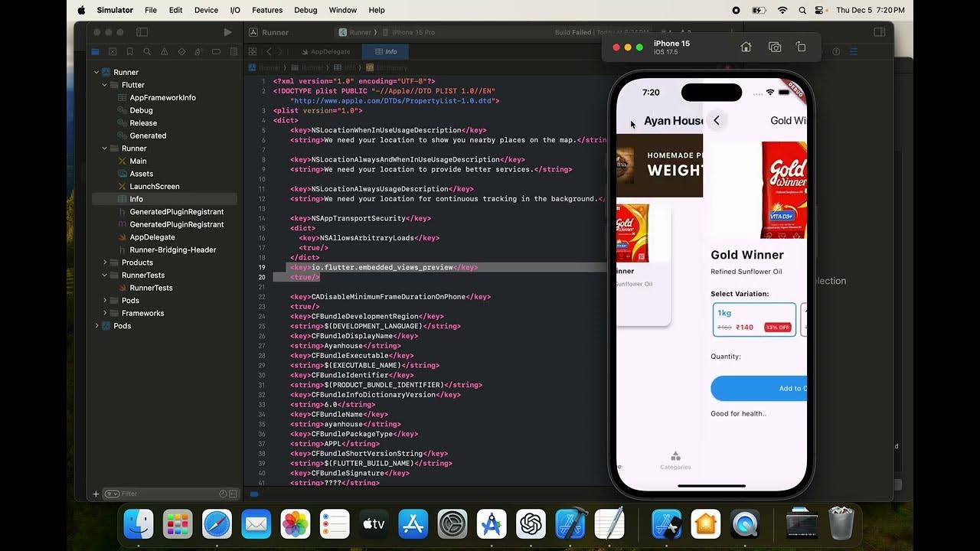Open the Debug menu in menu bar

click(x=305, y=10)
